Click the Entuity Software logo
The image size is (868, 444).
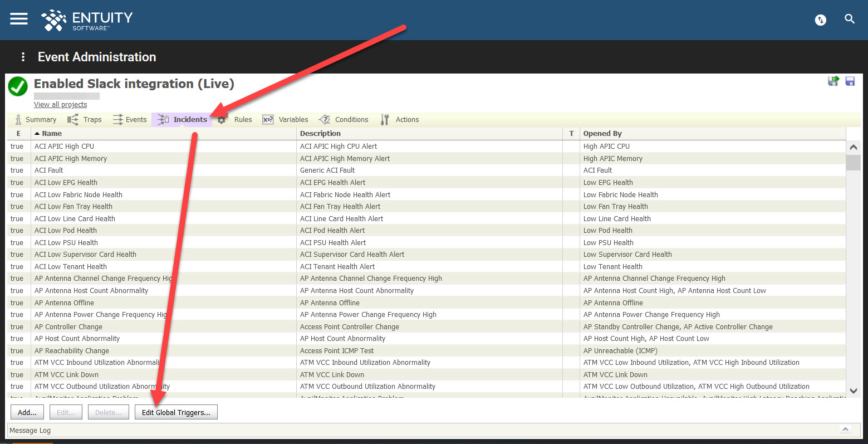coord(87,20)
